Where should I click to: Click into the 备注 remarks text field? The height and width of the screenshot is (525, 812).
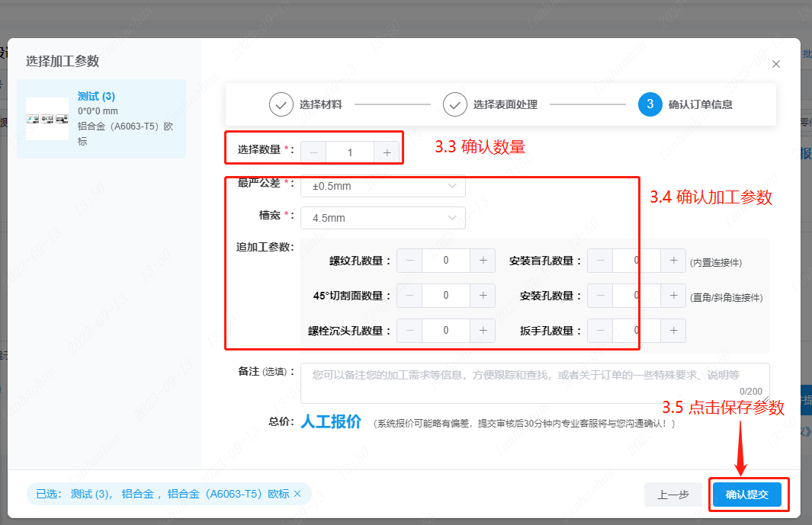[x=534, y=383]
